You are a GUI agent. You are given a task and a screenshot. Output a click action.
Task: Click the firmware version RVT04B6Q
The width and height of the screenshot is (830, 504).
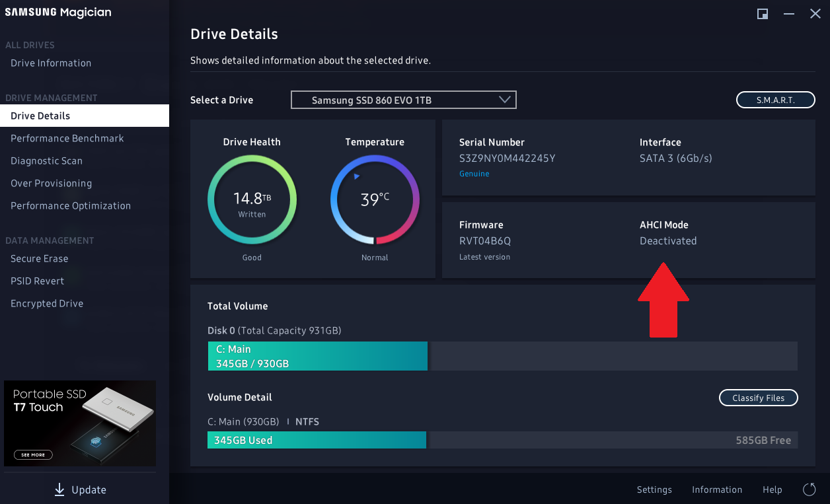click(x=485, y=241)
